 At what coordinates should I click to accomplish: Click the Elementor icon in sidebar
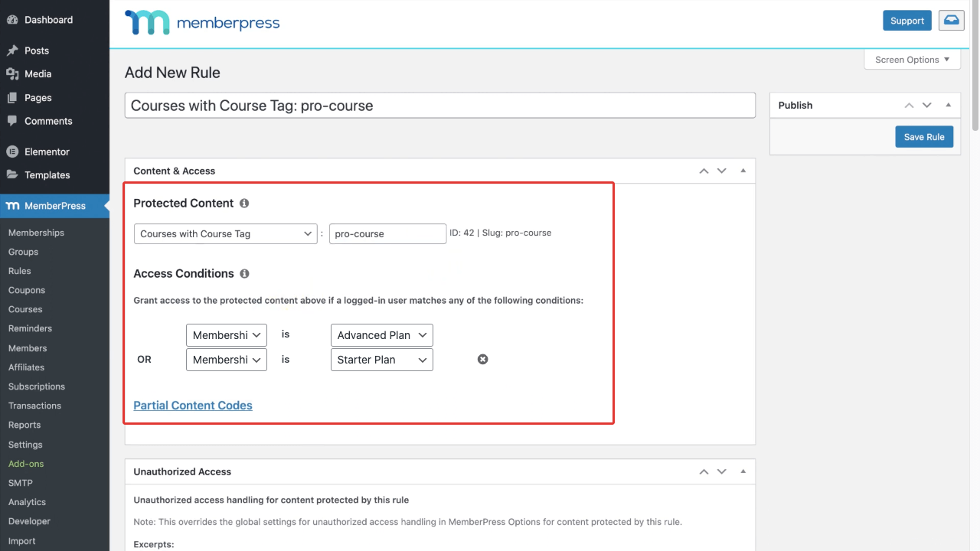point(12,152)
